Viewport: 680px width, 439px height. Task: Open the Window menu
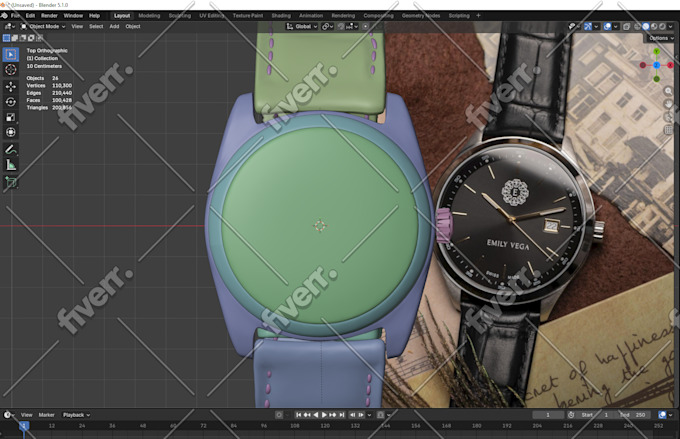[73, 16]
